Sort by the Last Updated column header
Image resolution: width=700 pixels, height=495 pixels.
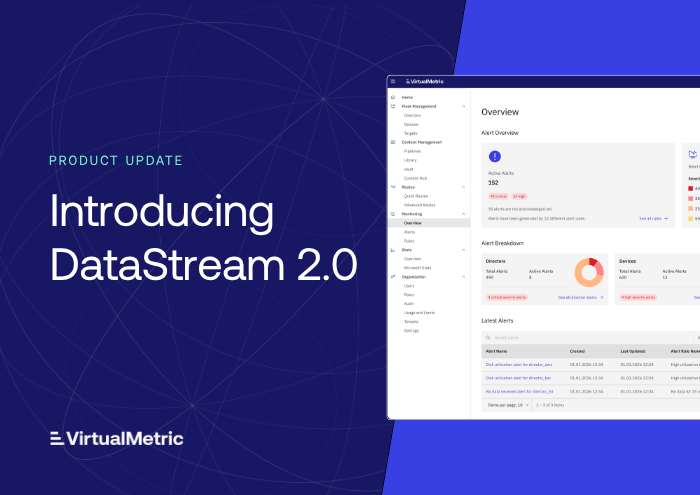pyautogui.click(x=633, y=351)
